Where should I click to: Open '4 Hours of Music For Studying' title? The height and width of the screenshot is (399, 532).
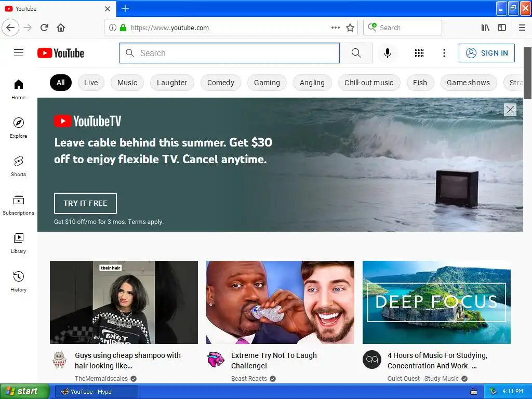click(437, 361)
